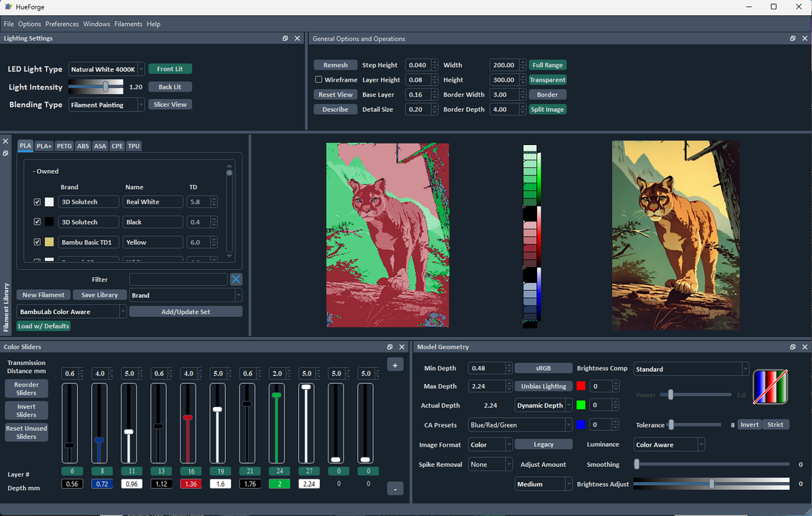
Task: Toggle Back Lit lighting mode
Action: 170,87
